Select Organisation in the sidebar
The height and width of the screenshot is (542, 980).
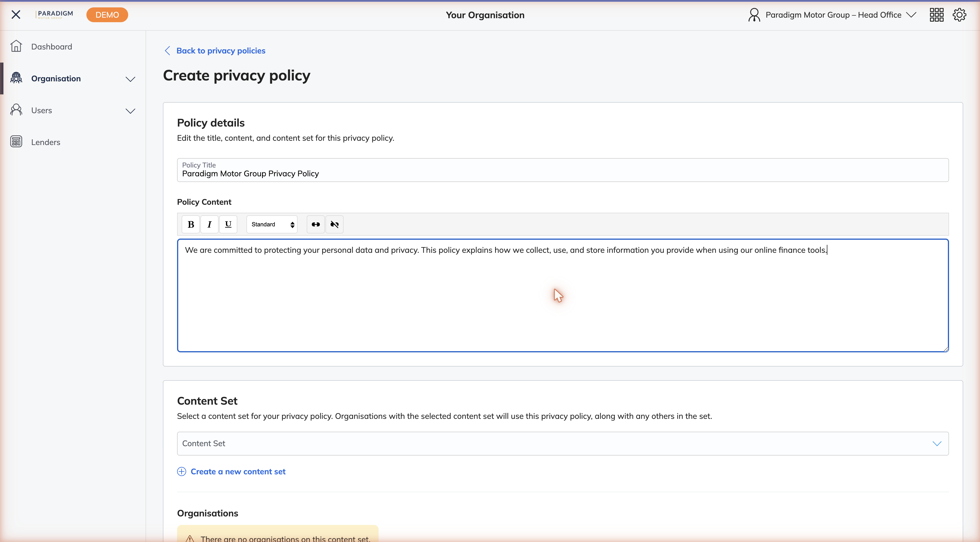(56, 78)
